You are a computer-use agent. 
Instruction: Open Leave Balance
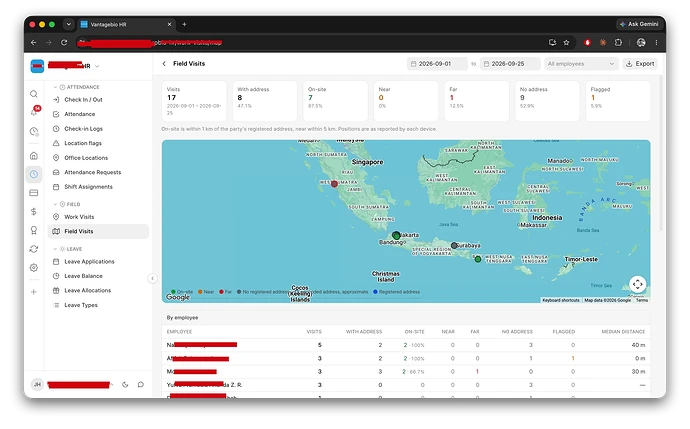pos(98,276)
